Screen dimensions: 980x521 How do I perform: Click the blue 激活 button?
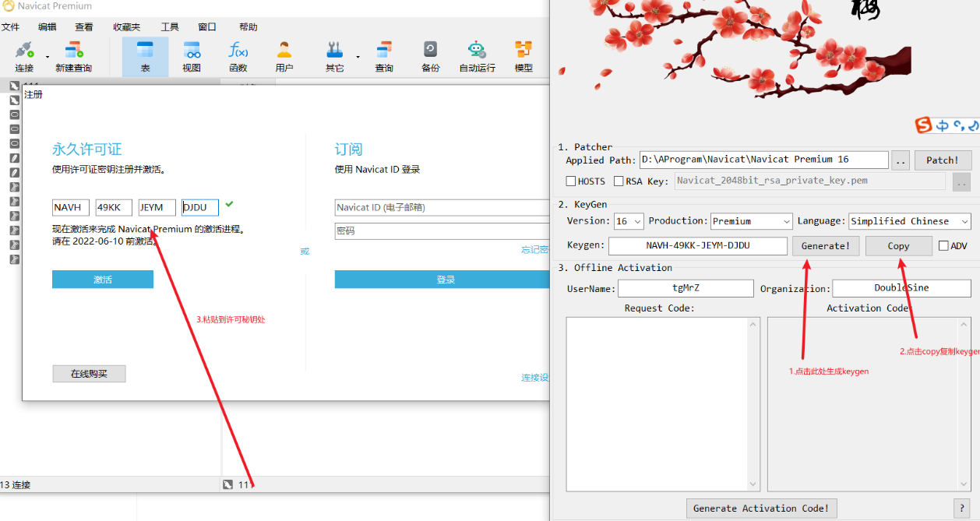point(103,280)
